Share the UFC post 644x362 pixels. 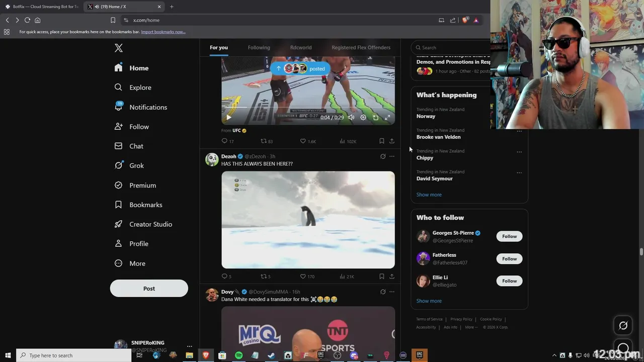(x=392, y=141)
